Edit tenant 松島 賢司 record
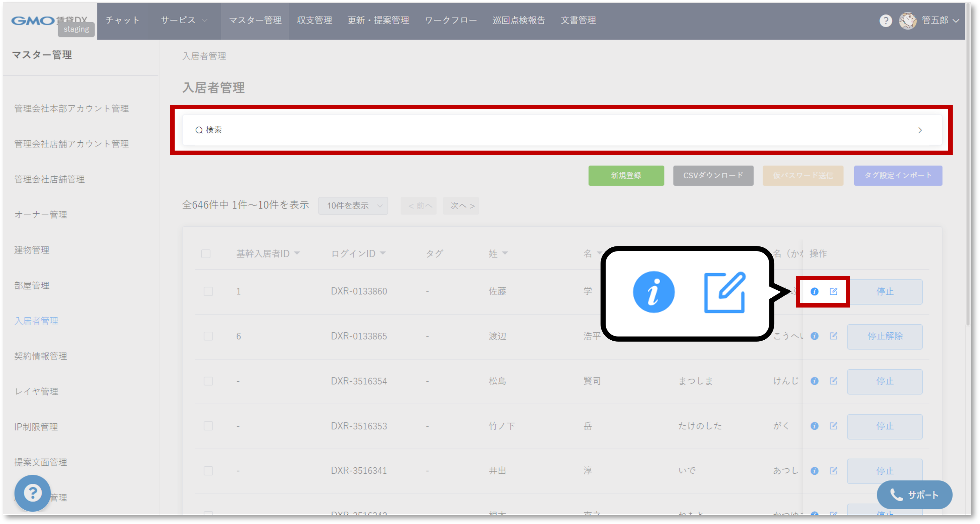 [833, 381]
